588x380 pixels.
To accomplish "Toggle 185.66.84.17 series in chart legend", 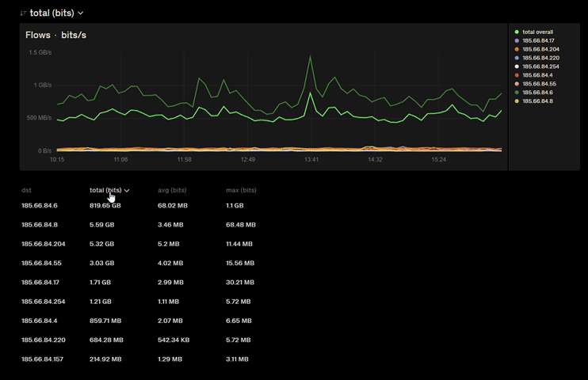I will (538, 41).
